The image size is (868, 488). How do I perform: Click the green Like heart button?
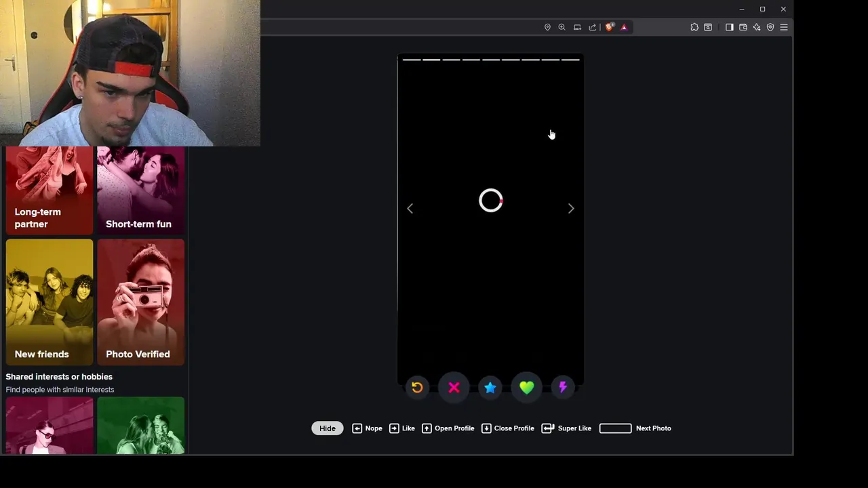527,388
